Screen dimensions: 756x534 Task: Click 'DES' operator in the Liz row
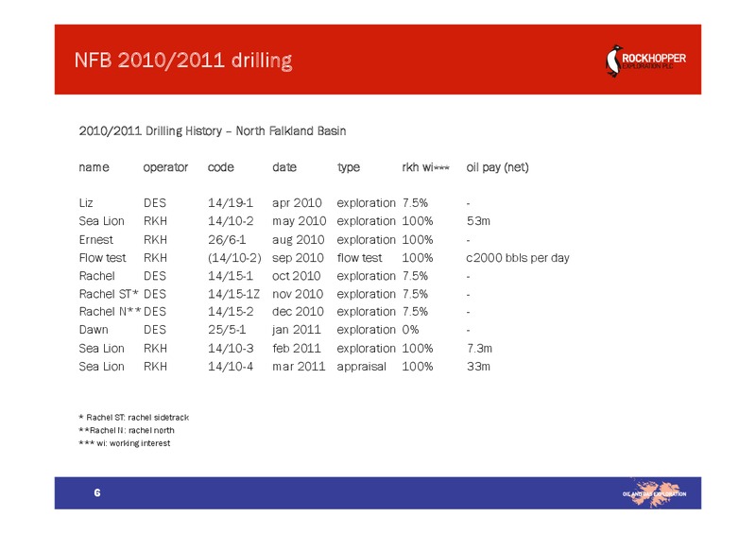155,203
